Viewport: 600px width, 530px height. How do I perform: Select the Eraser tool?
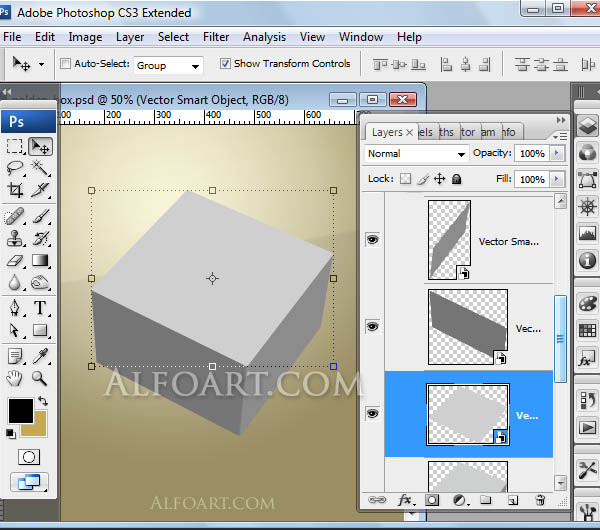tap(15, 261)
